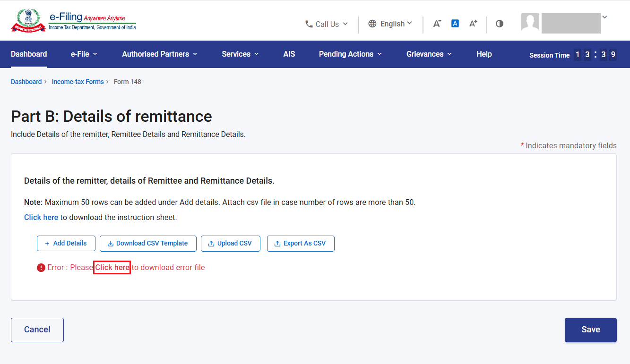The image size is (630, 364).
Task: Click the Add Details button
Action: pos(66,244)
